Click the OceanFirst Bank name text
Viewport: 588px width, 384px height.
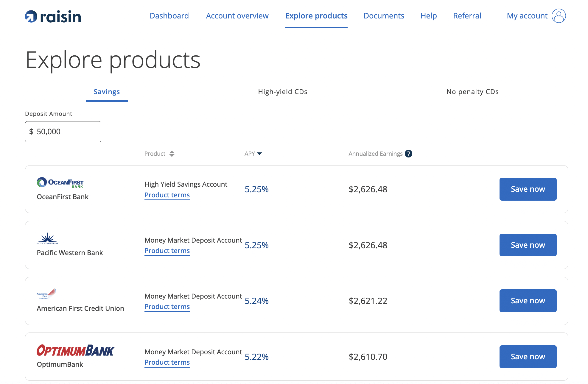click(x=63, y=197)
